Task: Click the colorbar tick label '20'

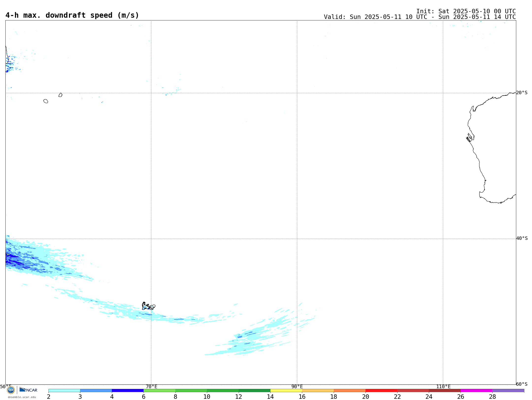Action: (x=366, y=397)
